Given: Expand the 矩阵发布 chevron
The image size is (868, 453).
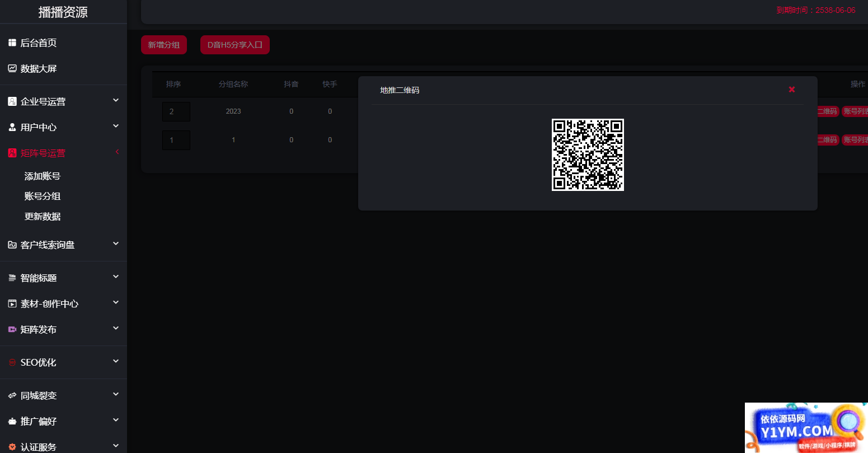Looking at the screenshot, I should pos(116,328).
